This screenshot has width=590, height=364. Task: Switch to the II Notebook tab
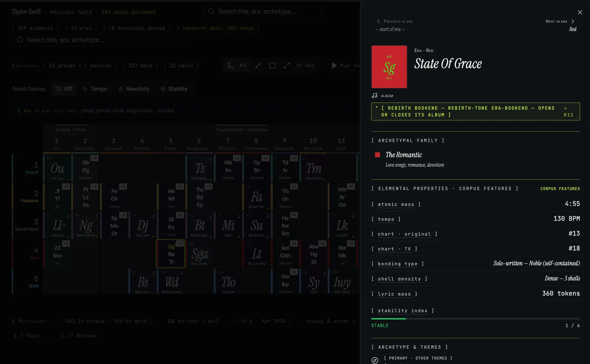point(79,336)
